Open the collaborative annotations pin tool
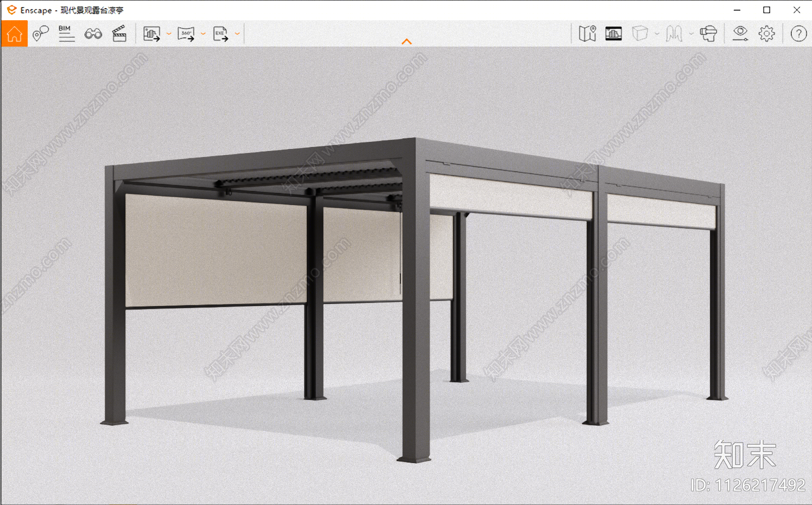The image size is (812, 505). (x=41, y=33)
